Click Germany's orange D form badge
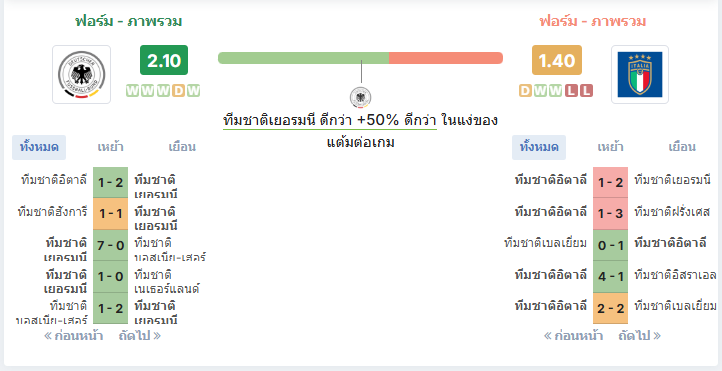 point(179,91)
